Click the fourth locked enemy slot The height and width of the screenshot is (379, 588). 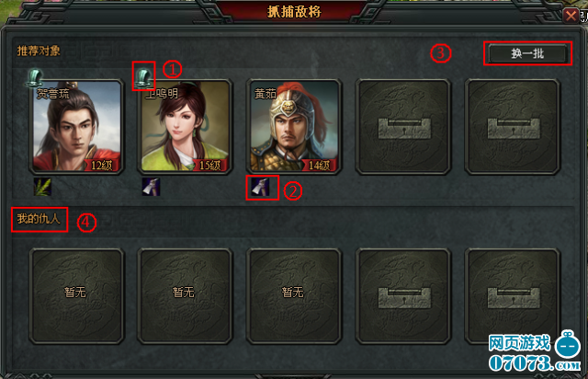pyautogui.click(x=403, y=296)
